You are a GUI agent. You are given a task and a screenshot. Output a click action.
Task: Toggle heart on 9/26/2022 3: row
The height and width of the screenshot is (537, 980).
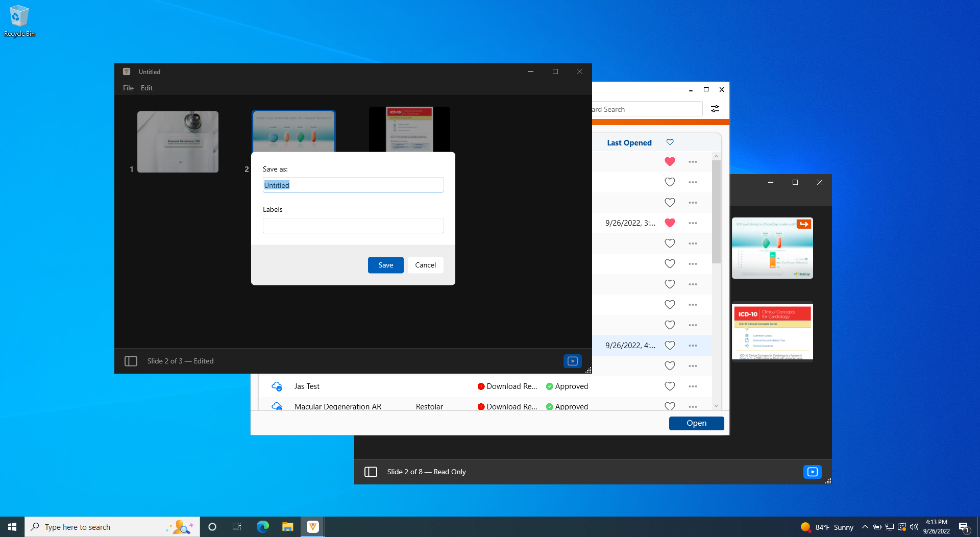click(x=670, y=223)
